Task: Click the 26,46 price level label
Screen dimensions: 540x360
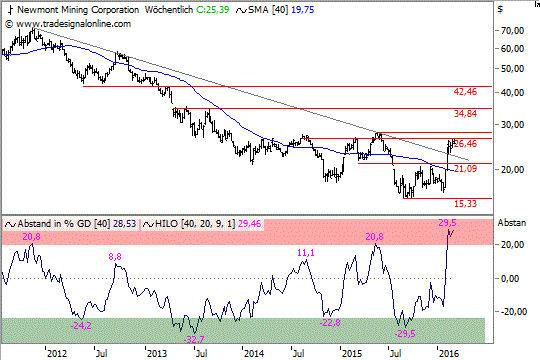Action: [466, 144]
